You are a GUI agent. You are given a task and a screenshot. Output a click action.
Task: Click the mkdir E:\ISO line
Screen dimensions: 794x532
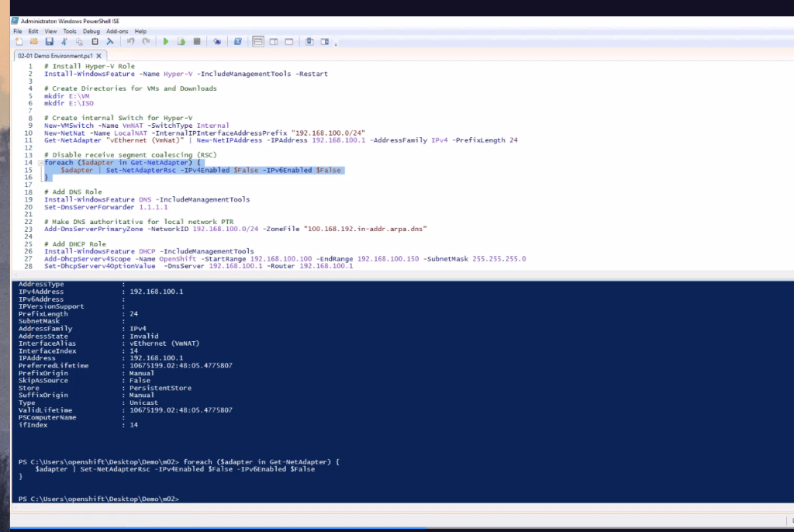(x=68, y=103)
